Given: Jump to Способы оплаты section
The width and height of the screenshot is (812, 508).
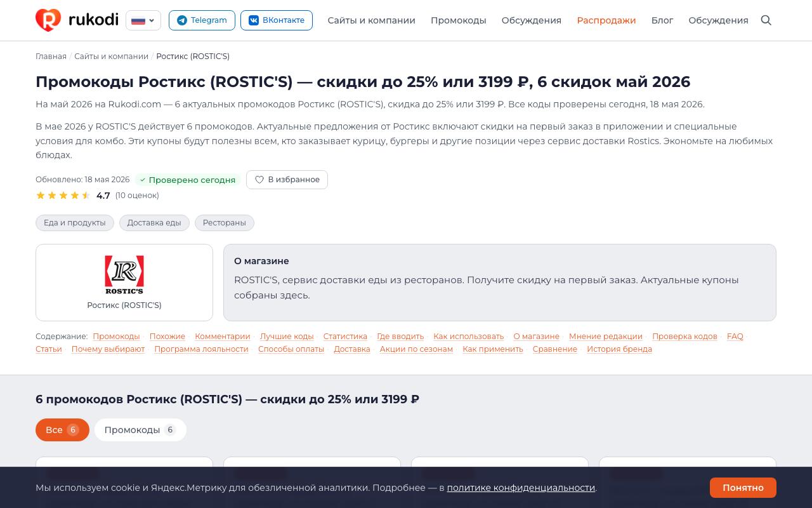Looking at the screenshot, I should (x=291, y=349).
